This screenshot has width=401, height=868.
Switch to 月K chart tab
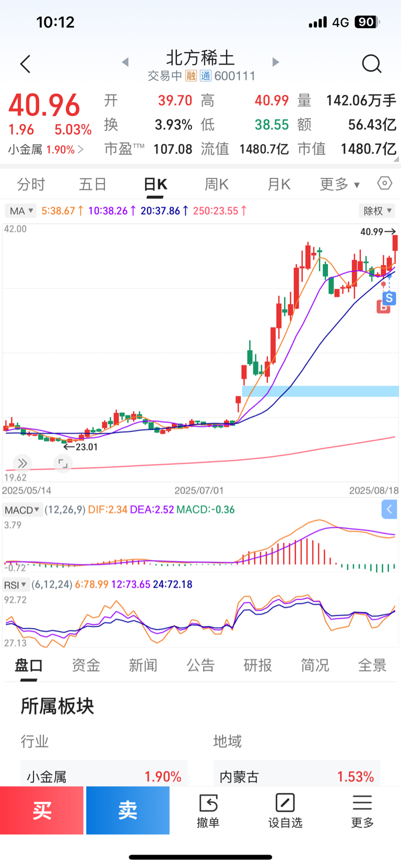pos(279,184)
